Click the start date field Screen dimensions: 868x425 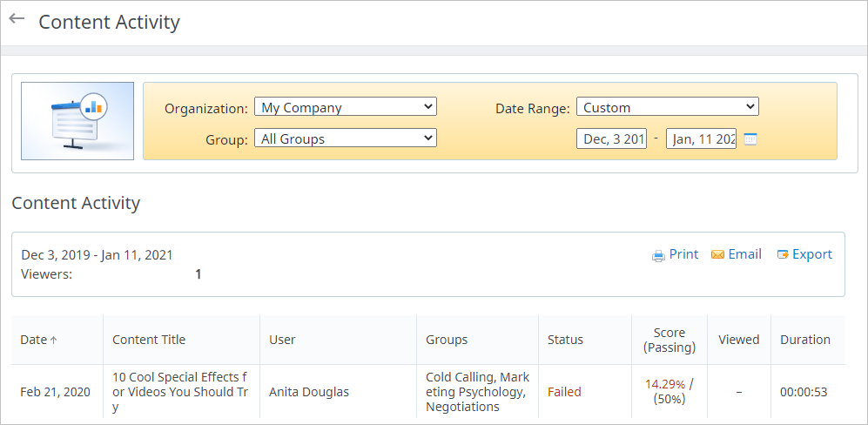pyautogui.click(x=611, y=138)
